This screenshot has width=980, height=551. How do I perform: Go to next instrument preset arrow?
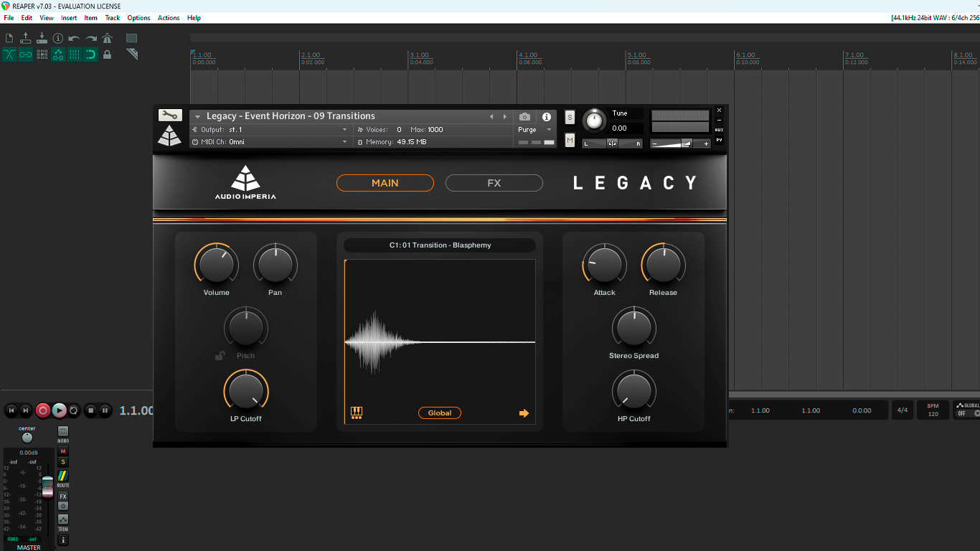point(504,116)
